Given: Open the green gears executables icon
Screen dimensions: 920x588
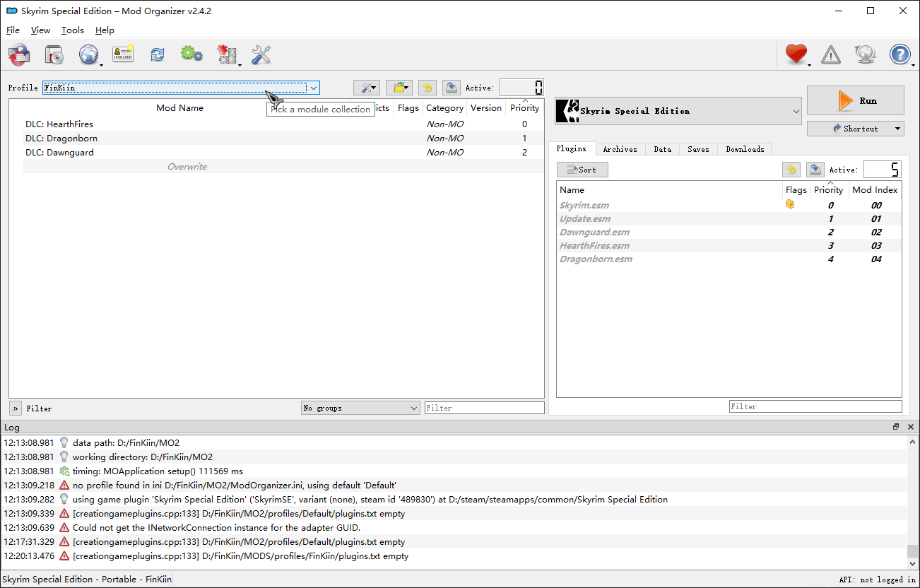Looking at the screenshot, I should click(x=191, y=54).
